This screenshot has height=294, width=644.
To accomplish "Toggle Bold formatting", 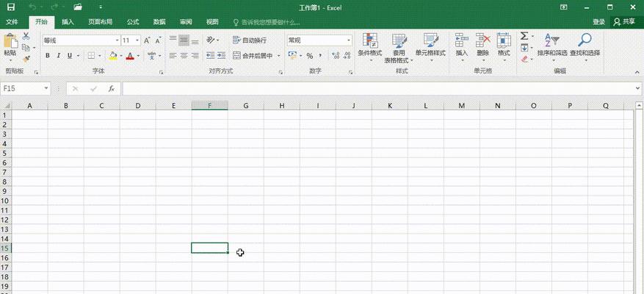I will pos(48,56).
